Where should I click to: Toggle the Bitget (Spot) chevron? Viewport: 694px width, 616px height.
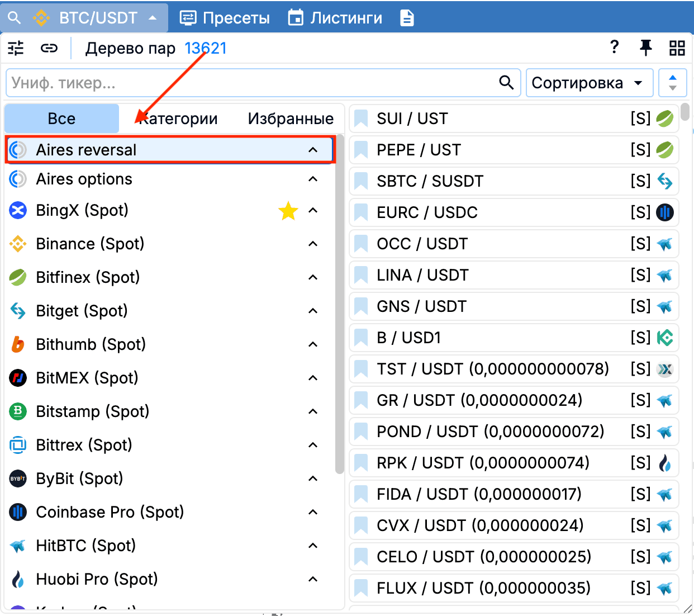point(313,311)
